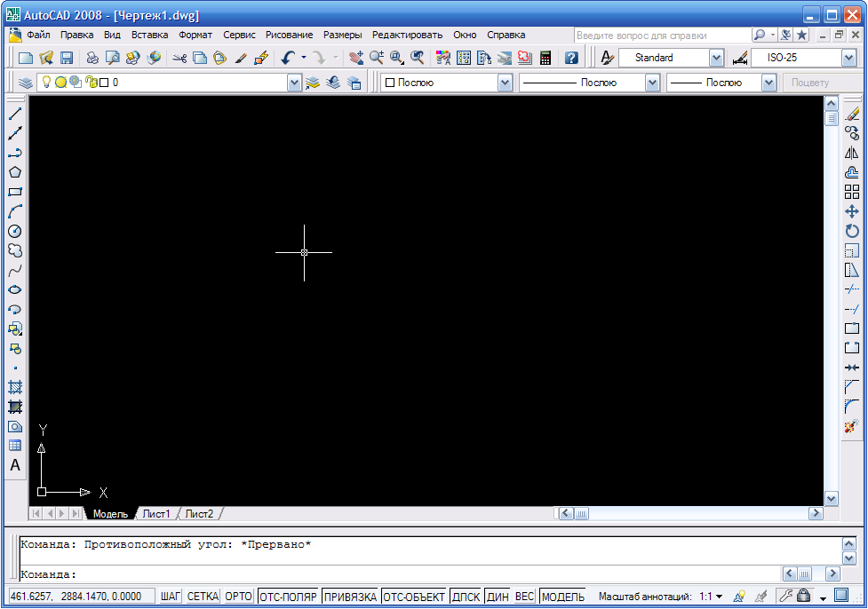Open the Размеры menu

pyautogui.click(x=343, y=35)
